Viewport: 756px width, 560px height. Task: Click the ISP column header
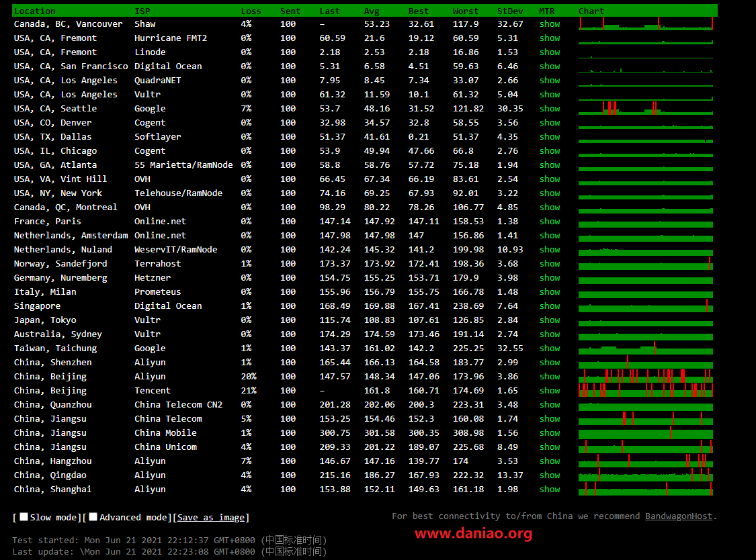pyautogui.click(x=142, y=11)
